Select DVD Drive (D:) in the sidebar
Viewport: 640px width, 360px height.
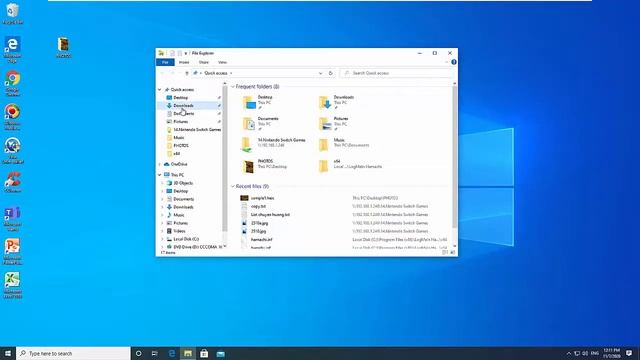click(198, 247)
